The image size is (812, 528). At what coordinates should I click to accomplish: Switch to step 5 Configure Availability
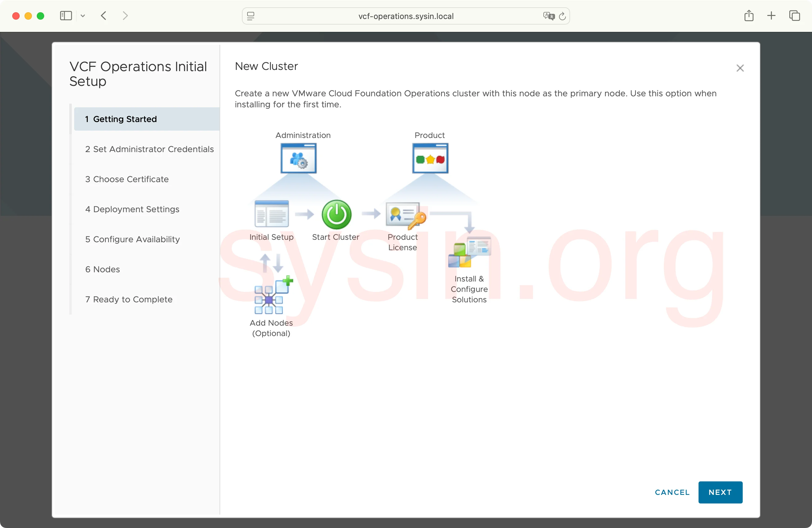[x=132, y=239]
